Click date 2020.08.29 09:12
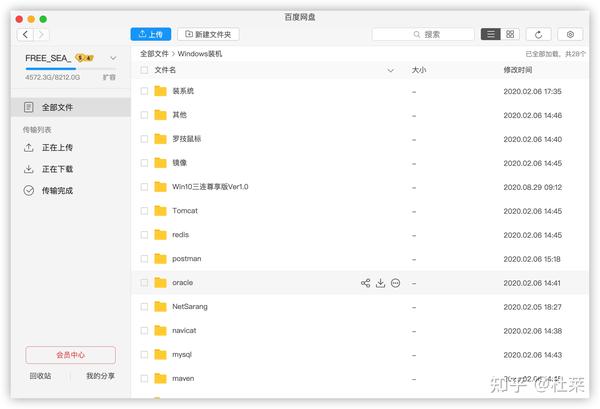Viewport: 600px width, 409px height. [x=533, y=187]
